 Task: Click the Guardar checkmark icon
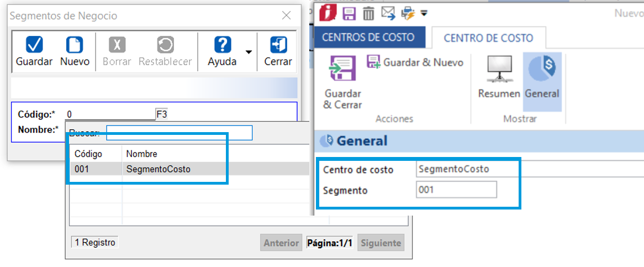pos(34,45)
